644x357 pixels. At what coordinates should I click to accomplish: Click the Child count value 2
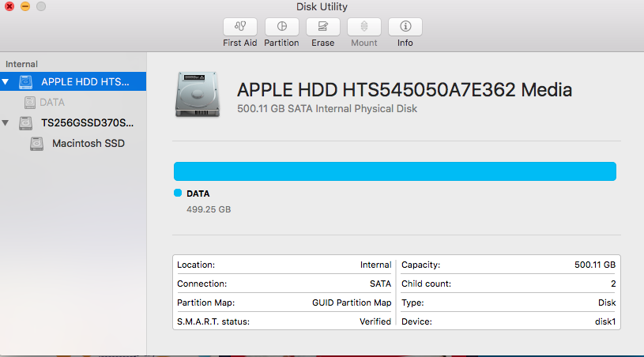(x=613, y=284)
